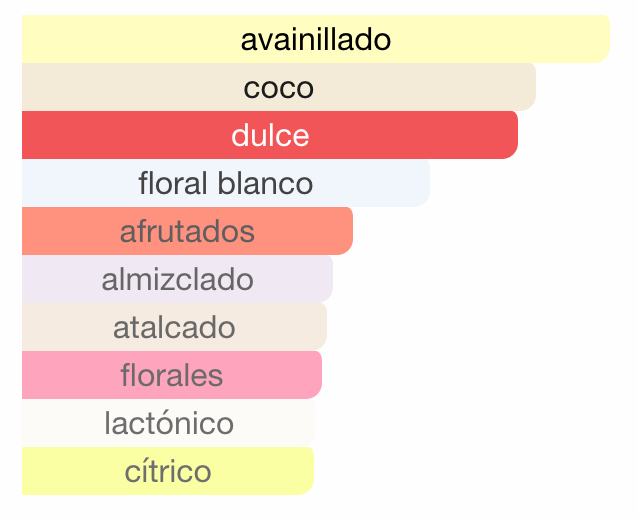
Task: Click the white 'dulce' text
Action: click(270, 136)
